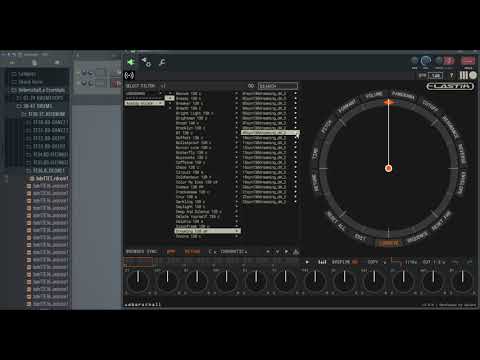Click the MIDI signal icon below toolbar

point(129,76)
